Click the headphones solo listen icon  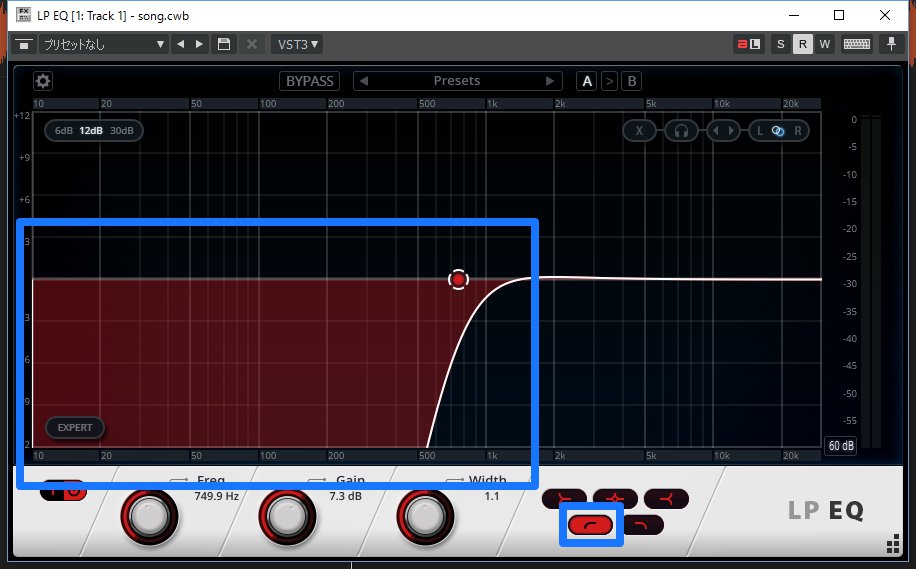tap(681, 130)
